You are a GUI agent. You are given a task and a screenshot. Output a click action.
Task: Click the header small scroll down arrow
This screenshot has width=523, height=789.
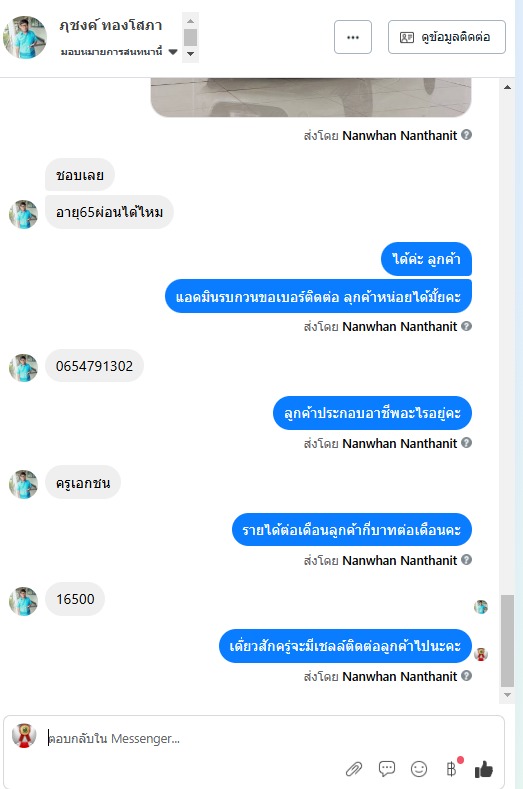tap(190, 54)
